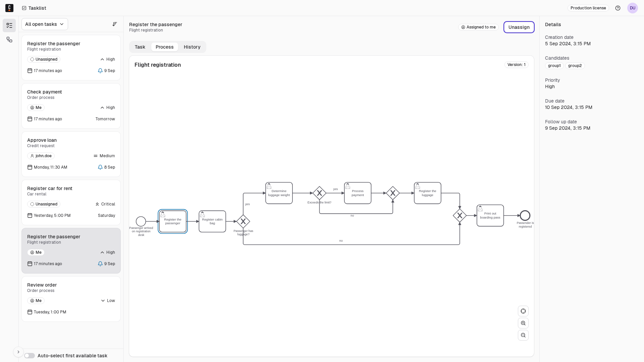The height and width of the screenshot is (362, 644).
Task: Click the Unassign button
Action: point(519,27)
